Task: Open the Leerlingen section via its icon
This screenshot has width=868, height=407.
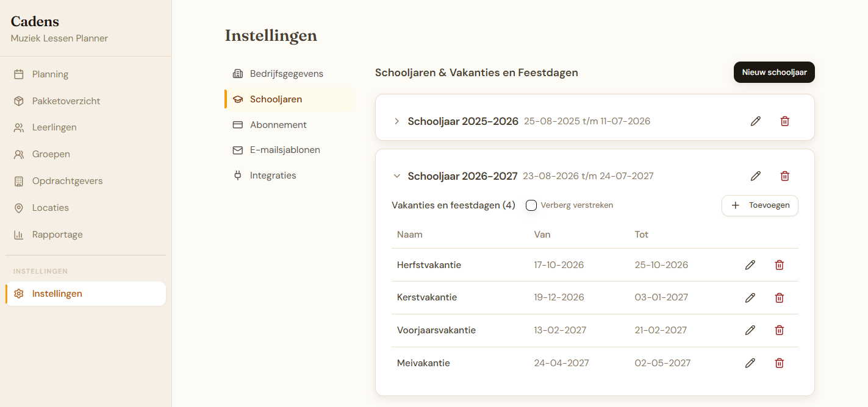Action: pyautogui.click(x=20, y=127)
